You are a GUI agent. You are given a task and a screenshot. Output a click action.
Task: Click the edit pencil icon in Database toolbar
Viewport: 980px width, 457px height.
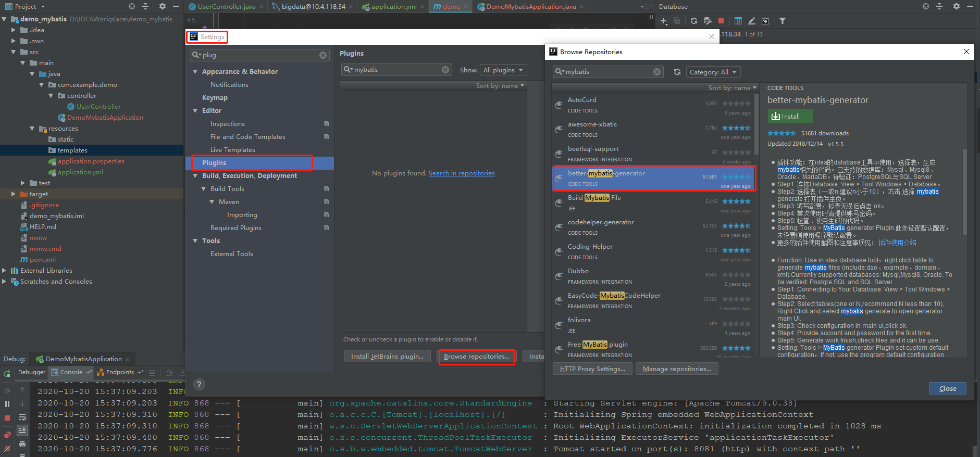[x=752, y=21]
